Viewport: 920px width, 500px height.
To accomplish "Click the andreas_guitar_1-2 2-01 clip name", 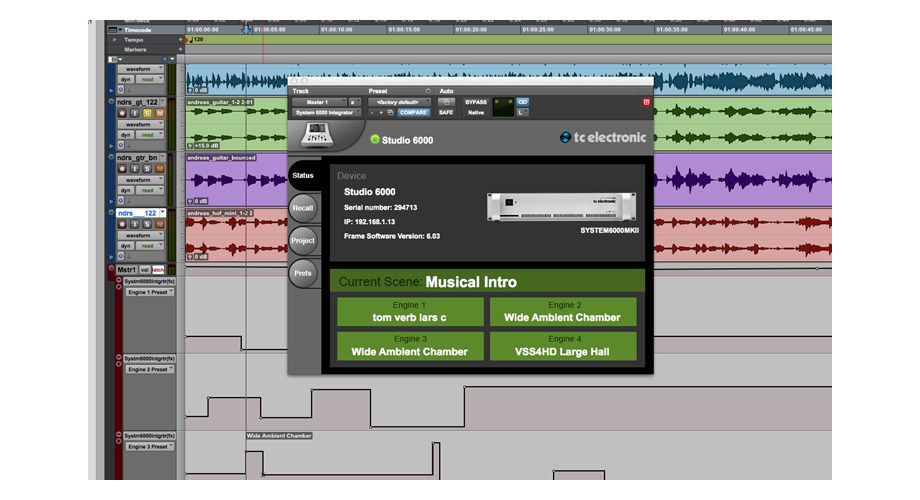I will point(220,102).
